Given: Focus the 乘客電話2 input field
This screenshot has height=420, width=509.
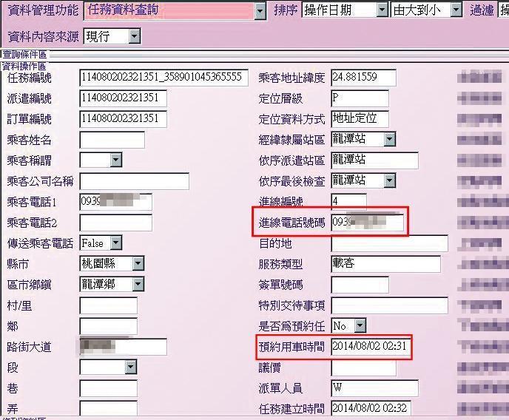Looking at the screenshot, I should click(115, 223).
